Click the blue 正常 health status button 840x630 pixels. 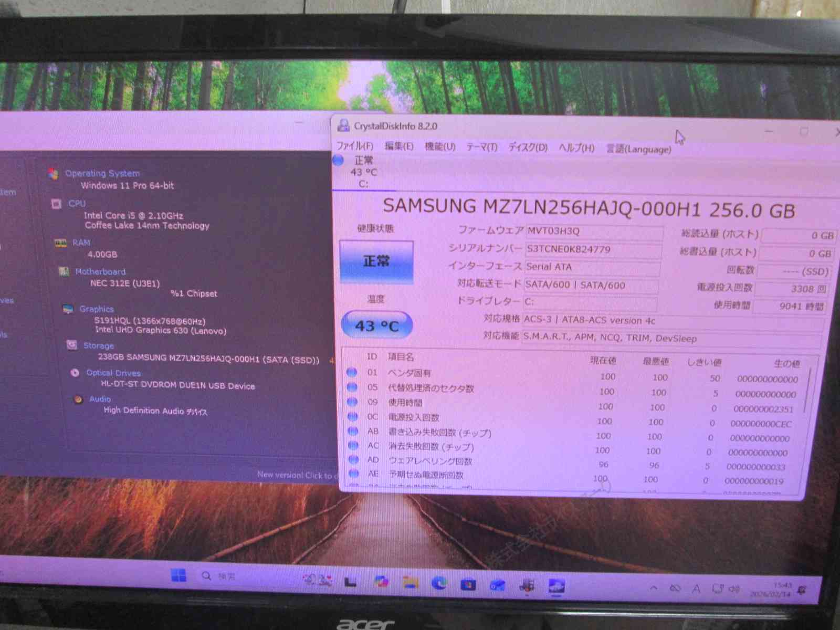(x=376, y=261)
